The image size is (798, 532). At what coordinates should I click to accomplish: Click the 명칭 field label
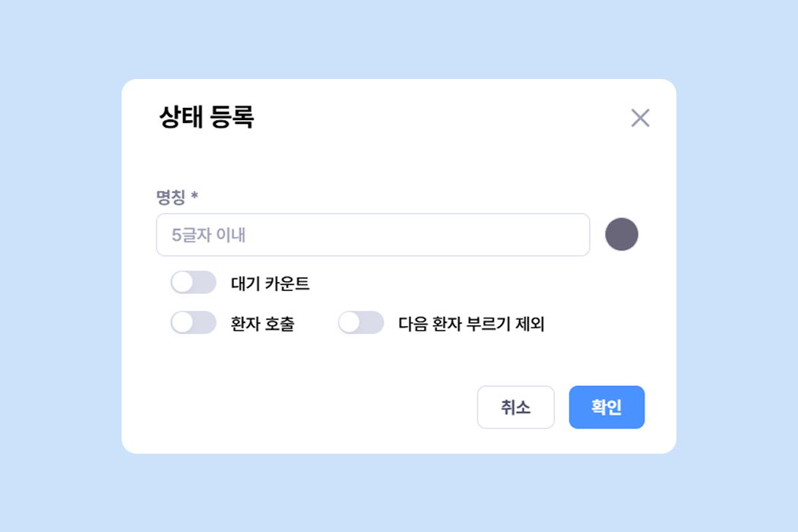point(171,197)
